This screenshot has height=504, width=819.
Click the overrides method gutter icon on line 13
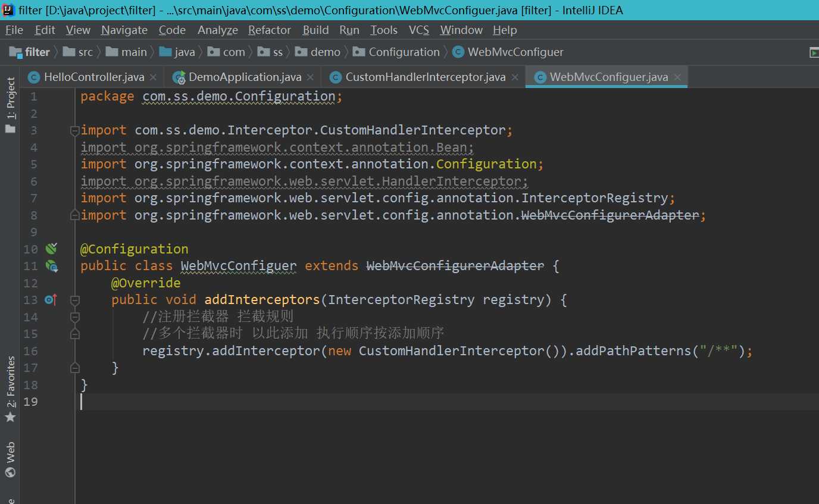51,300
